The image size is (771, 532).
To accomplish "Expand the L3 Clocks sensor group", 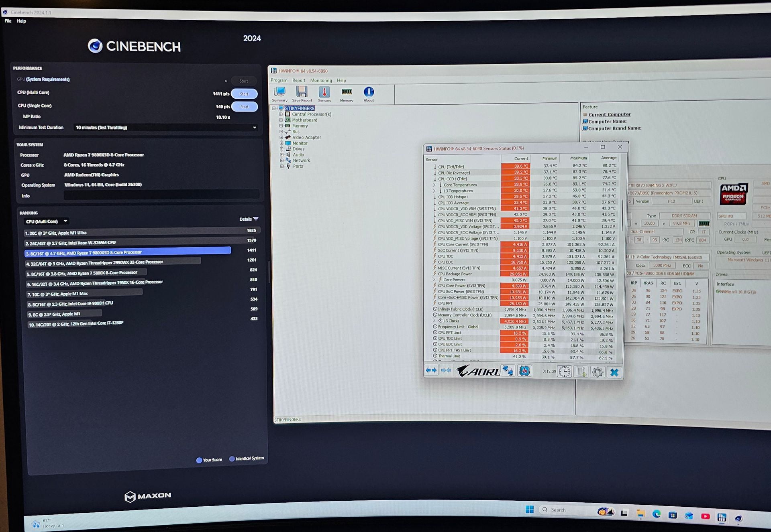I will tap(434, 321).
